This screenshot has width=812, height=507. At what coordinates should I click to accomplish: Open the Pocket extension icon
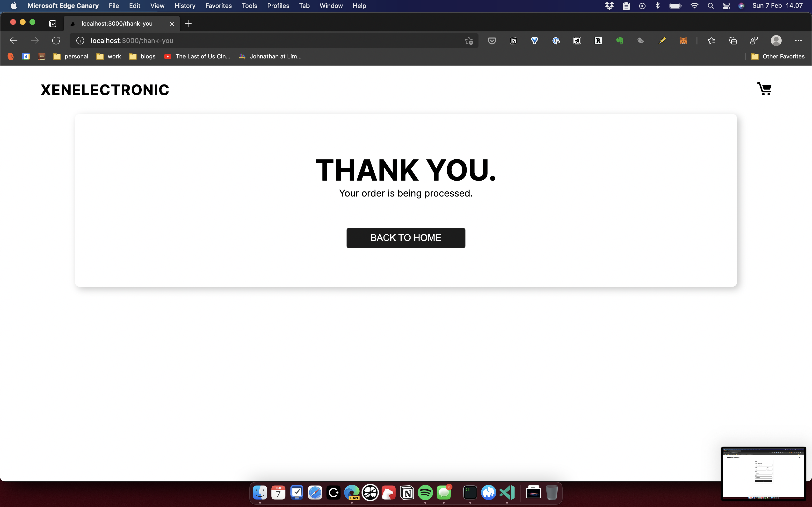pyautogui.click(x=492, y=41)
